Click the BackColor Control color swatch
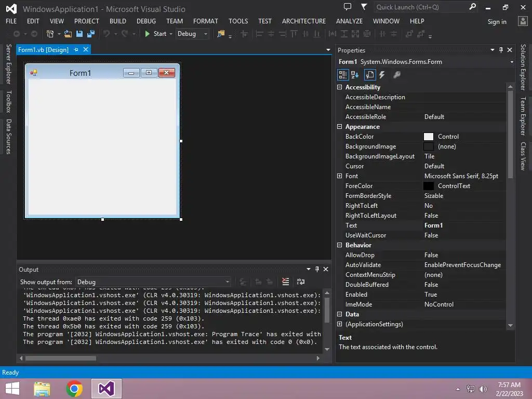The image size is (532, 399). coord(429,137)
